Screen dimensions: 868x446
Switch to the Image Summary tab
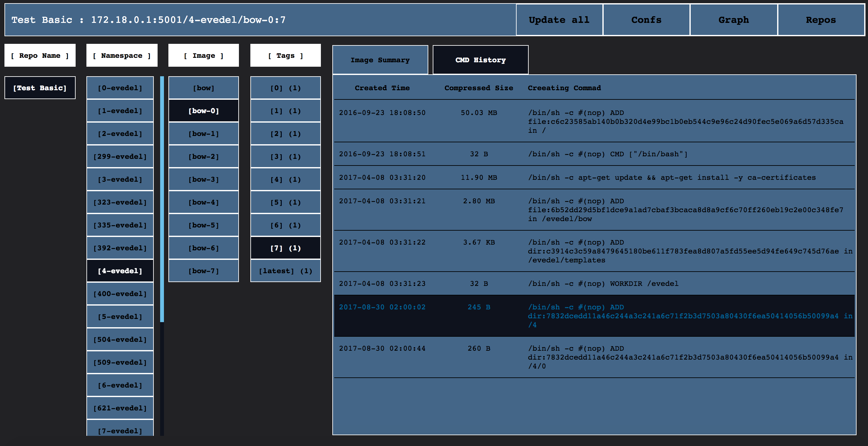click(380, 60)
